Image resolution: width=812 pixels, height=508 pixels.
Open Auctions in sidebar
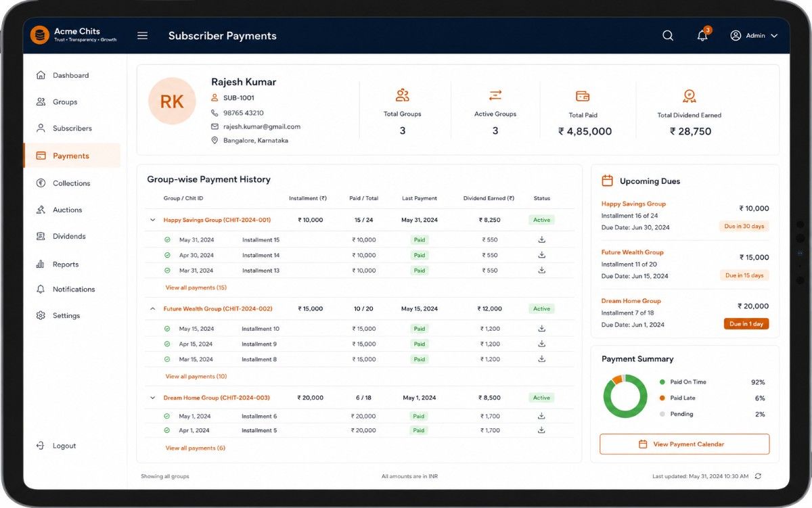67,210
